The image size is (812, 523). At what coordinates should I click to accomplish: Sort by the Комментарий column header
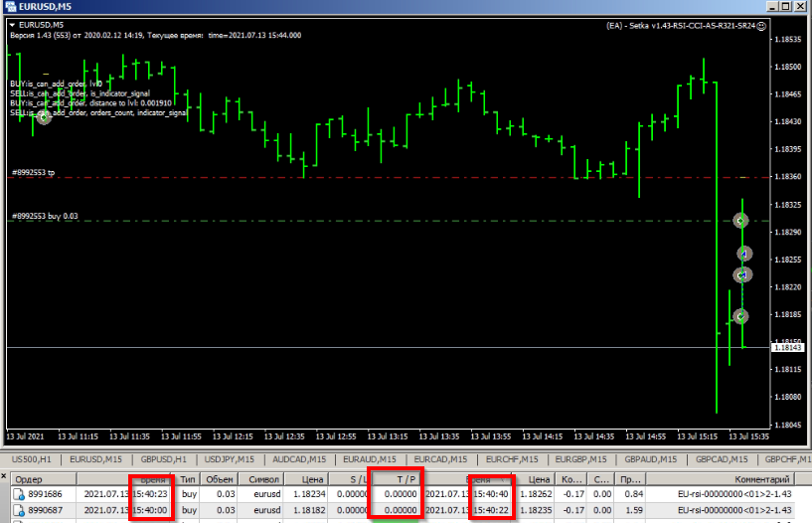(x=721, y=479)
